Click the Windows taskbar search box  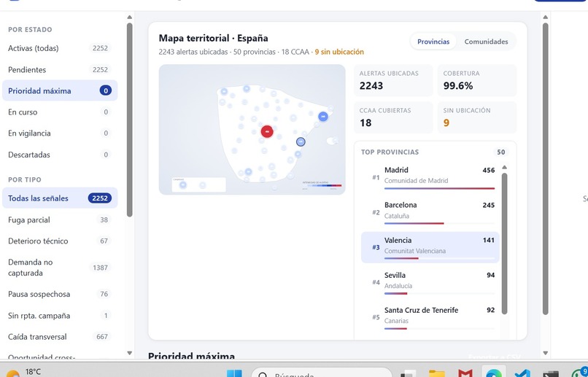click(x=322, y=373)
